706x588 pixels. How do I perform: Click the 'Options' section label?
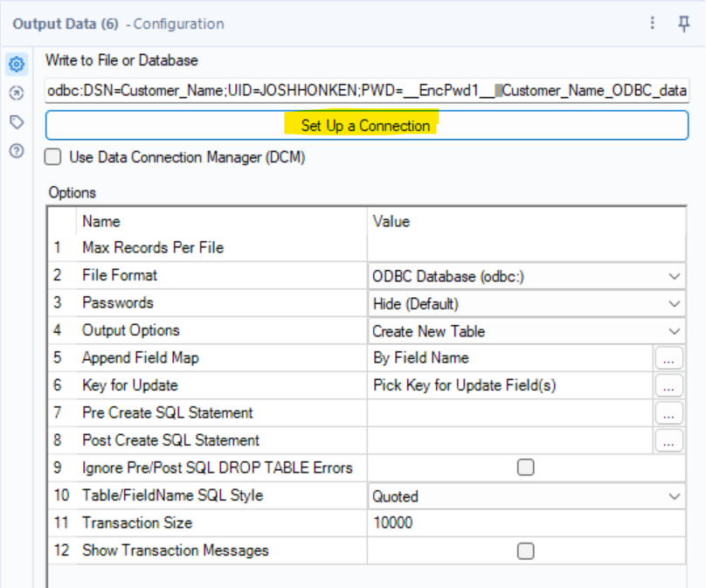tap(72, 193)
